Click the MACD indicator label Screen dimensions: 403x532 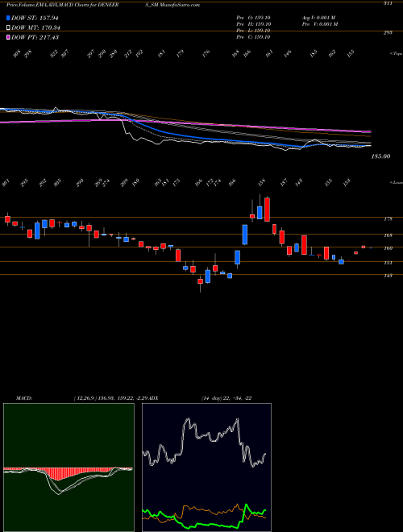pos(23,398)
